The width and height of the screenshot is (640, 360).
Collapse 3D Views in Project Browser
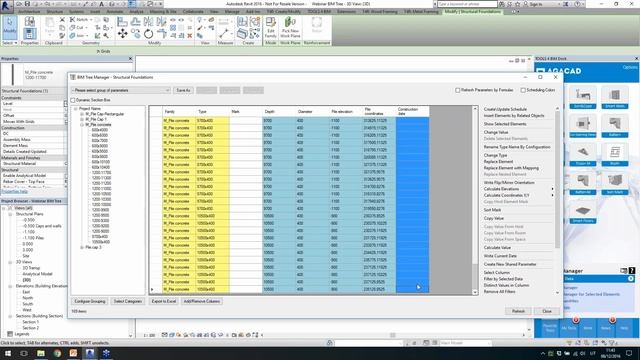click(10, 262)
